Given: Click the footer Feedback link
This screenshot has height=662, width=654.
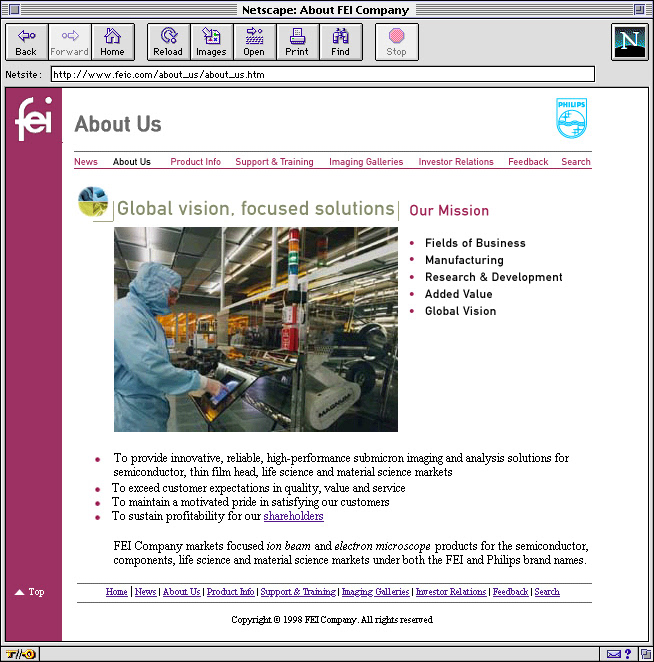Looking at the screenshot, I should [510, 591].
